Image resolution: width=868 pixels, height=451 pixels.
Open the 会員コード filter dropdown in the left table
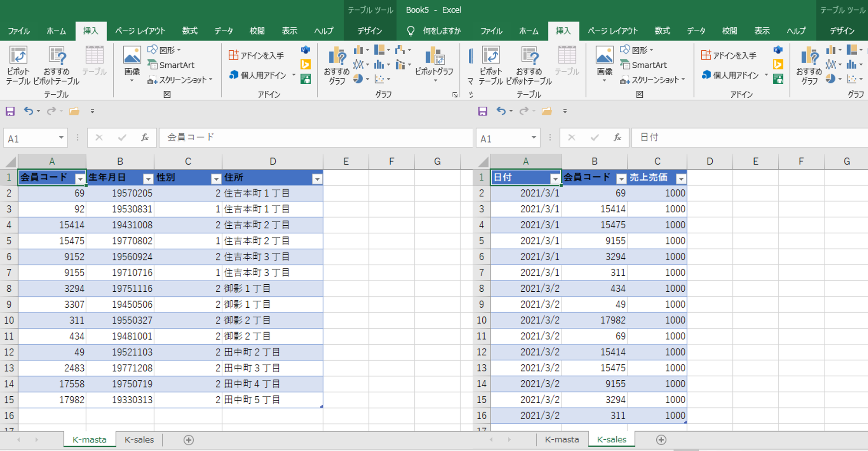coord(80,179)
